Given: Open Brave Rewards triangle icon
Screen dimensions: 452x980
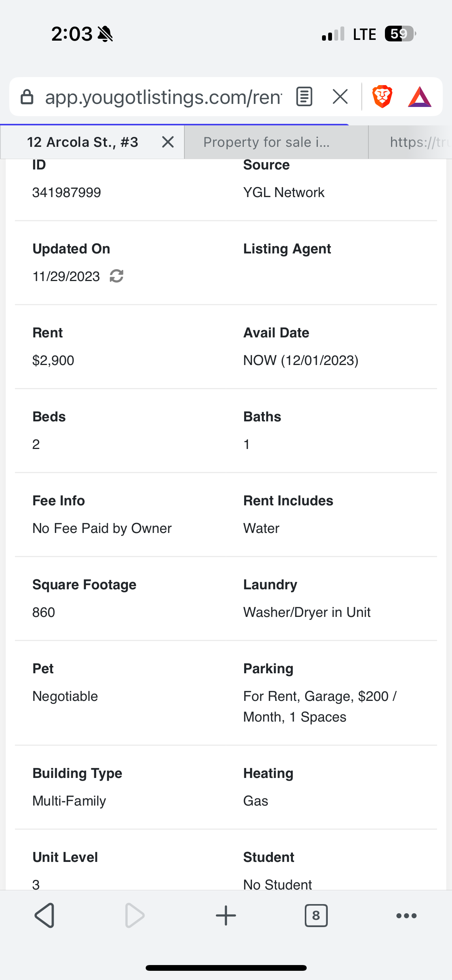Looking at the screenshot, I should click(x=419, y=97).
